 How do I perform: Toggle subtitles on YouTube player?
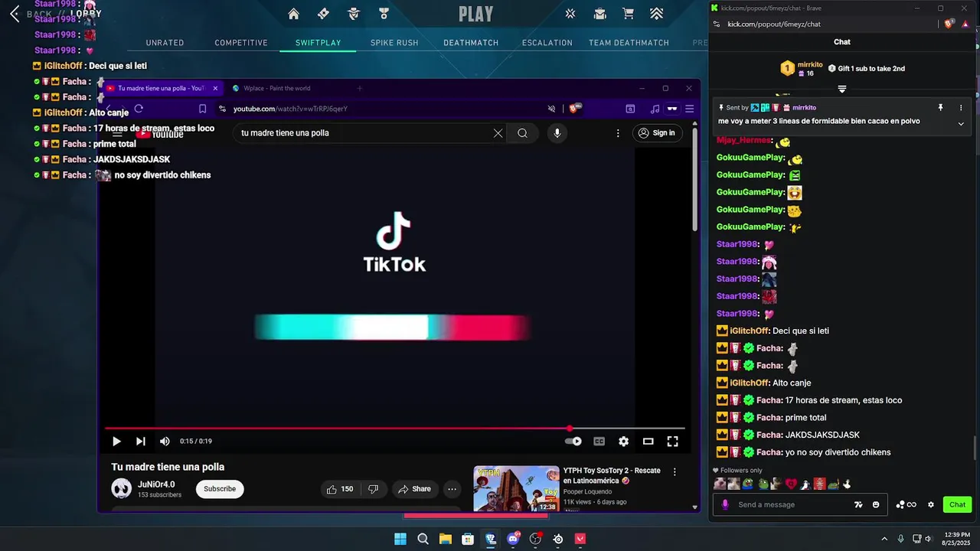coord(599,442)
